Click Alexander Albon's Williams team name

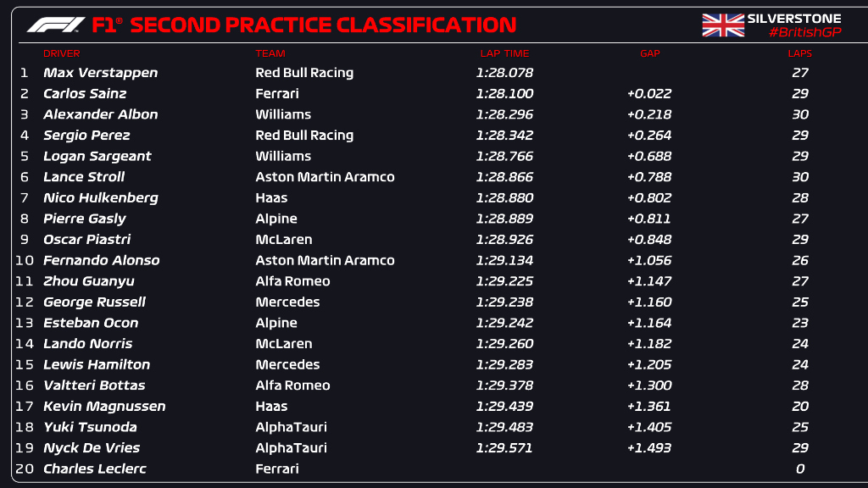coord(283,114)
